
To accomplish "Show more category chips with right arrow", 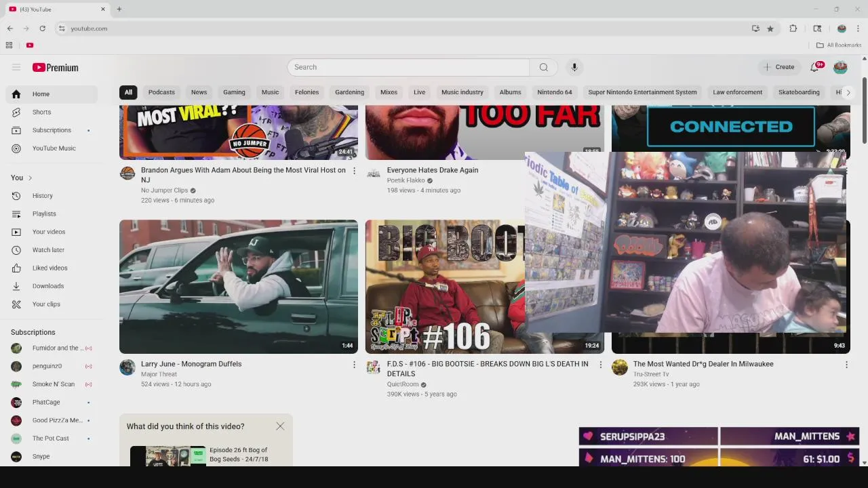I will click(x=848, y=92).
